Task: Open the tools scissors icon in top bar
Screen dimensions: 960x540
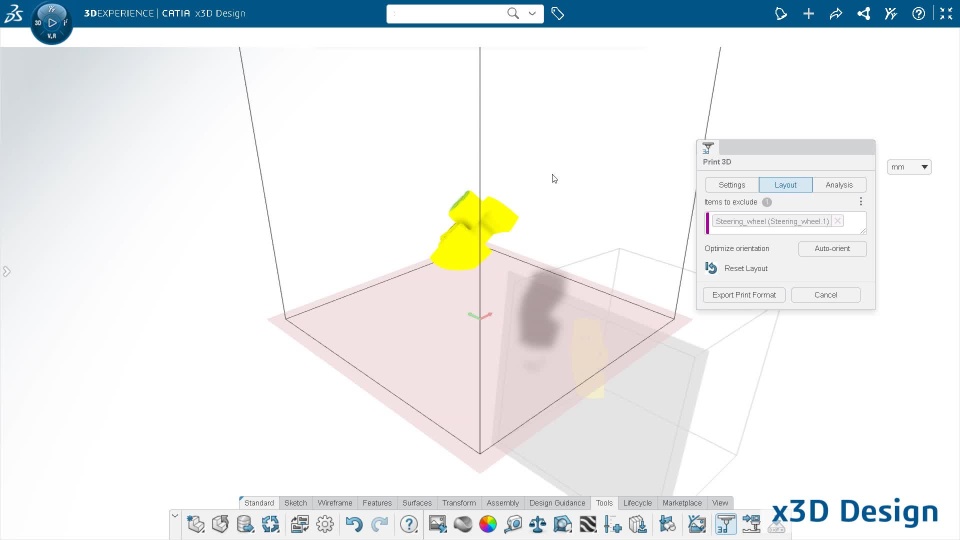Action: click(891, 13)
